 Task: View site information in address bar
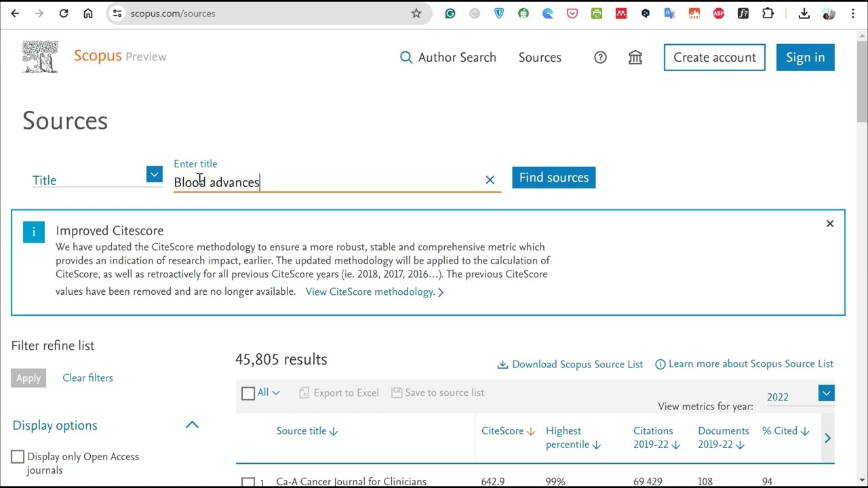[117, 14]
